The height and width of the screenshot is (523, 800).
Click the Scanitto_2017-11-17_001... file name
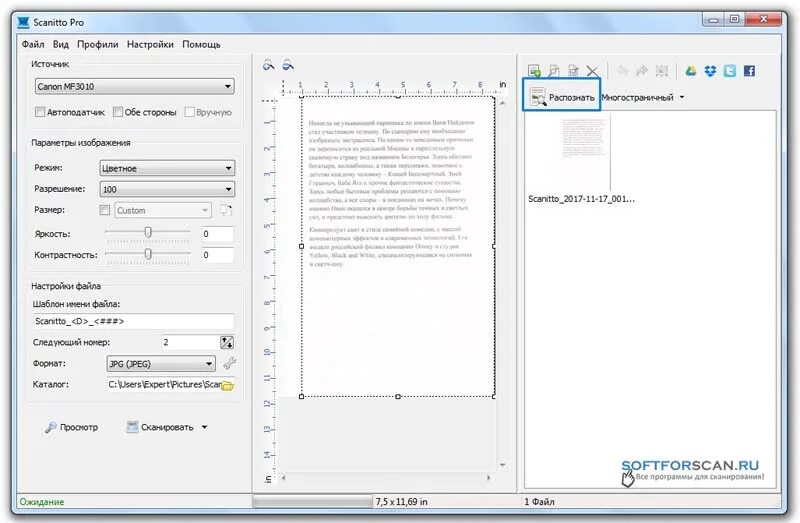point(581,198)
